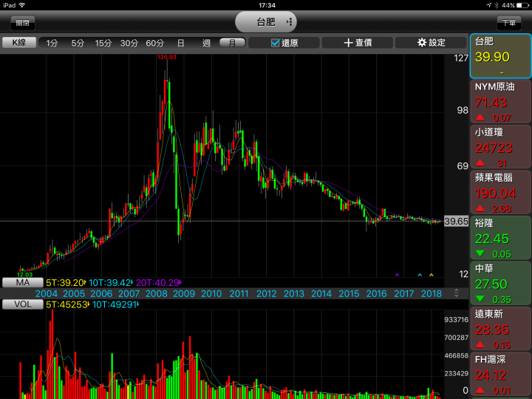Tap the yellow arrow chart marker
This screenshot has width=532, height=399.
pos(432,275)
